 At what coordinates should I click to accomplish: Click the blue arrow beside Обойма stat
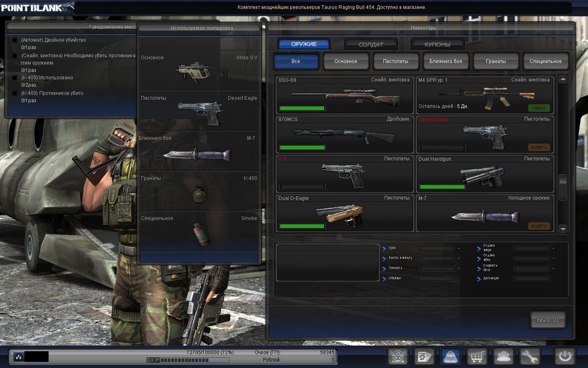(x=384, y=279)
